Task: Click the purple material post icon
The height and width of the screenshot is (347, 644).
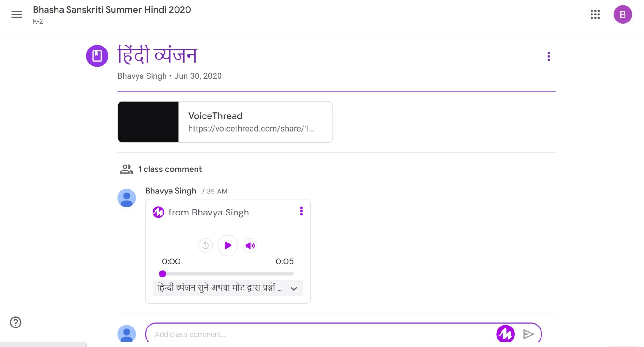Action: tap(97, 55)
